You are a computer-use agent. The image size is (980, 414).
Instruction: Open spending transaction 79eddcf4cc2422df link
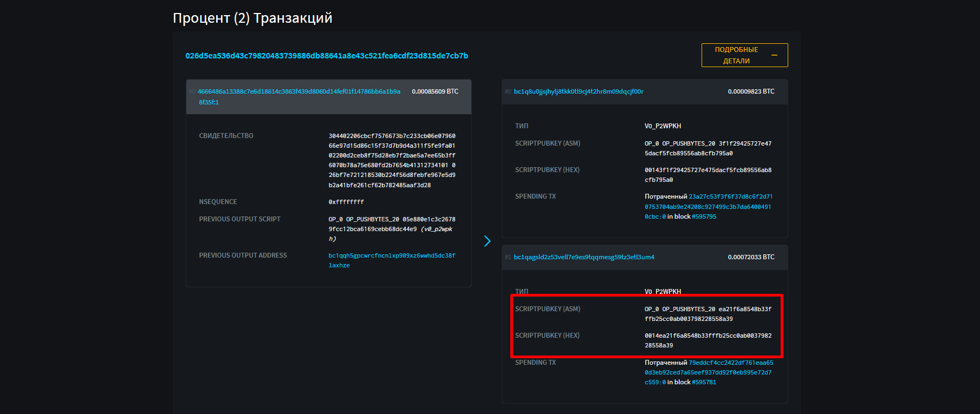(709, 372)
